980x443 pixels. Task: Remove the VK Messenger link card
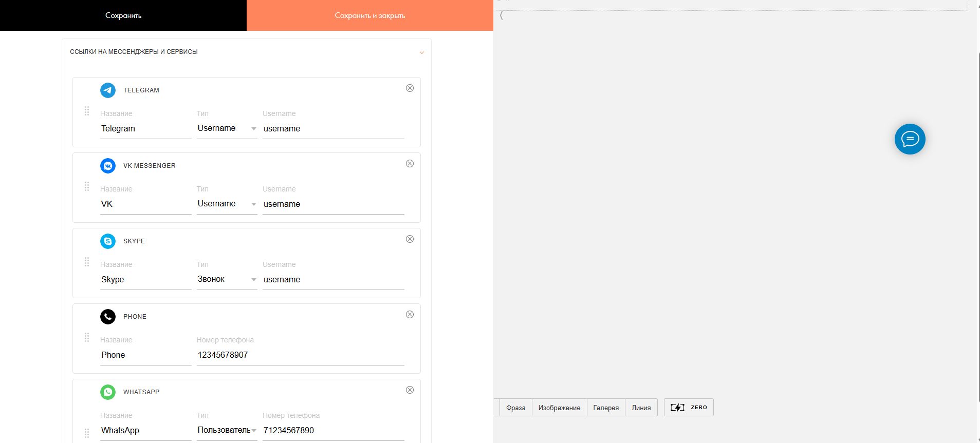point(410,164)
